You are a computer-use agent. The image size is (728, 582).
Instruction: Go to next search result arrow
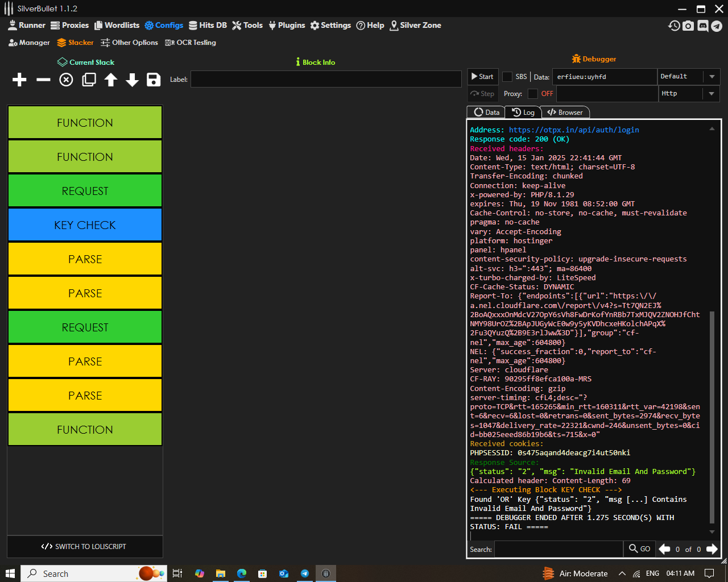click(x=712, y=549)
